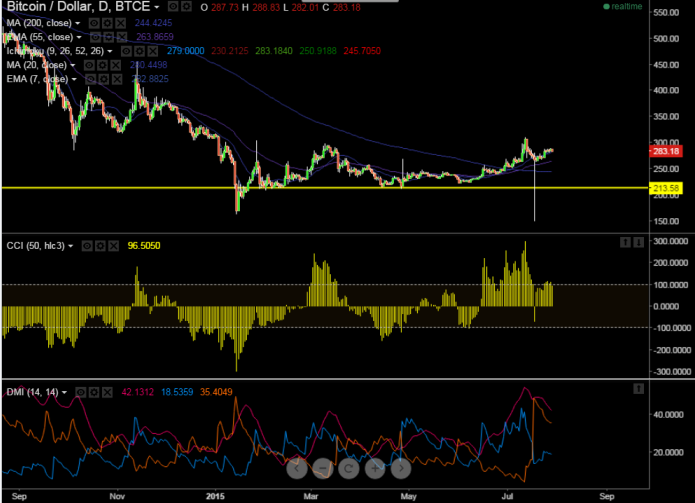Viewport: 695px width, 503px height.
Task: Open settings gear for MA (200, close)
Action: pos(107,23)
